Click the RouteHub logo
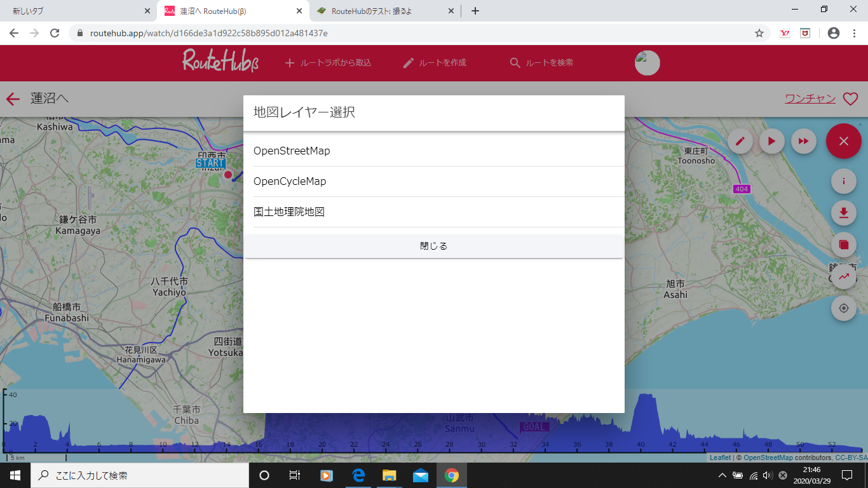Viewport: 868px width, 488px height. (x=220, y=61)
